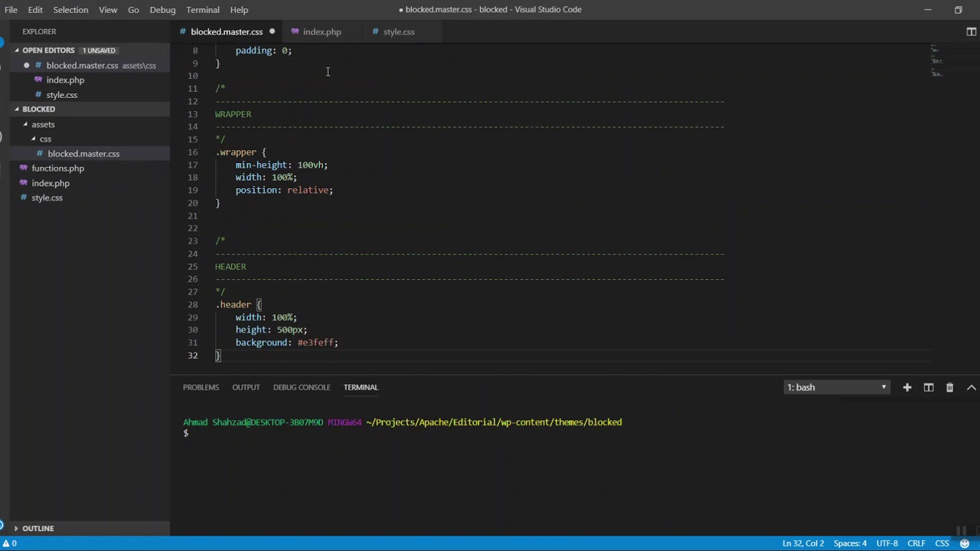The width and height of the screenshot is (980, 551).
Task: Open the File menu
Action: pyautogui.click(x=11, y=10)
